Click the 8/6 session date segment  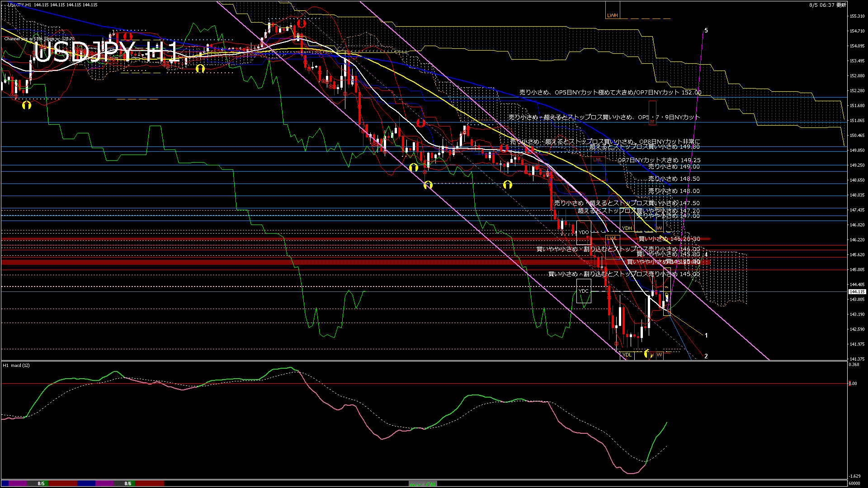pyautogui.click(x=128, y=483)
